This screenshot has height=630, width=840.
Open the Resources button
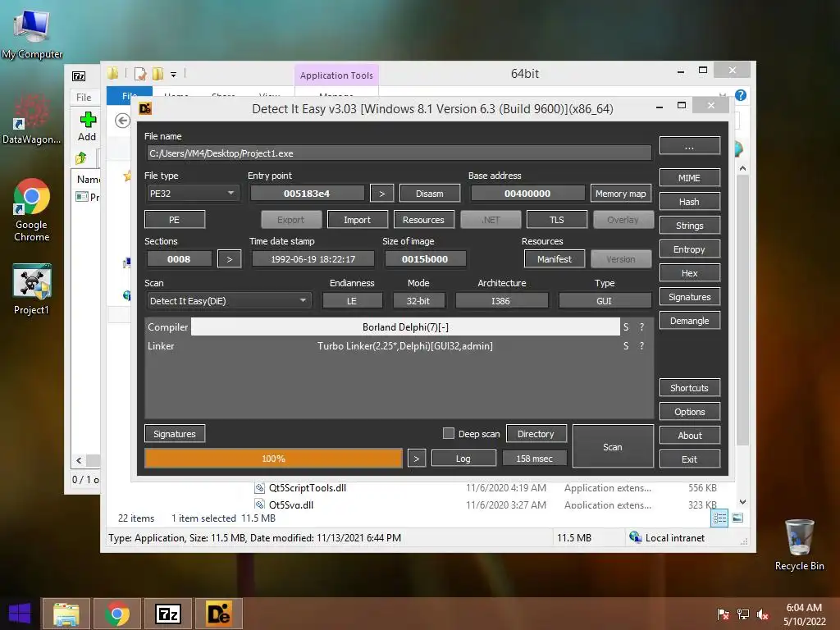[x=424, y=220]
